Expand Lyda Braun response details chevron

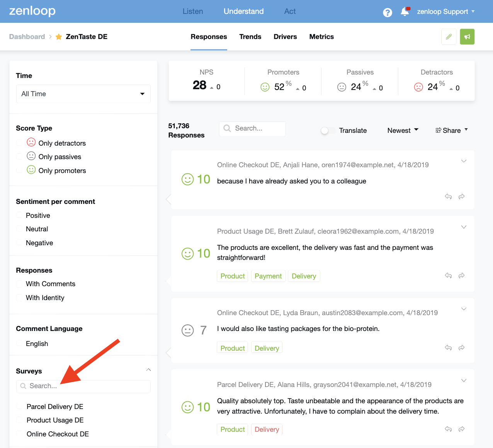tap(464, 309)
